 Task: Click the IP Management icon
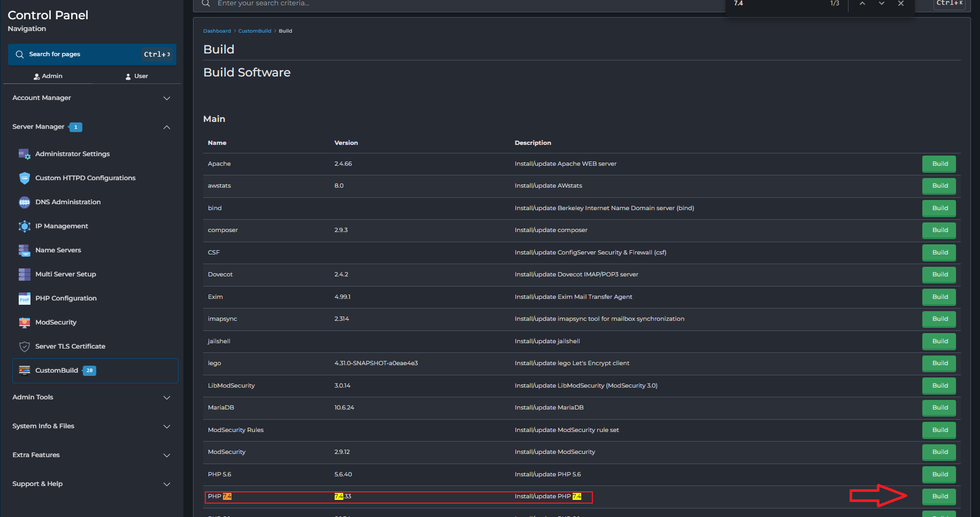click(x=25, y=226)
